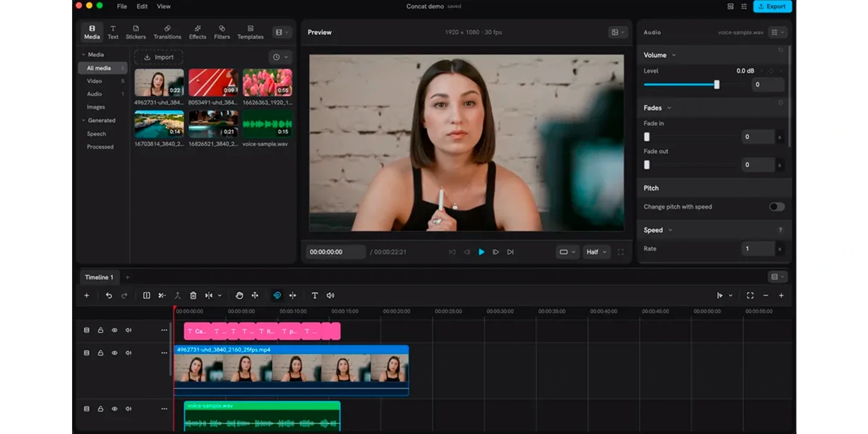868x434 pixels.
Task: Click the speaker audio icon in timeline toolbar
Action: pyautogui.click(x=330, y=296)
